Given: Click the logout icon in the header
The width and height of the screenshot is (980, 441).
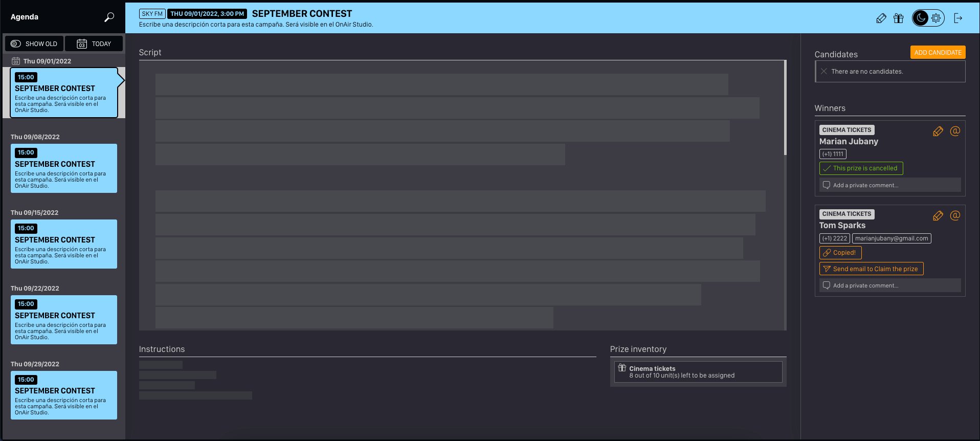Looking at the screenshot, I should tap(958, 18).
